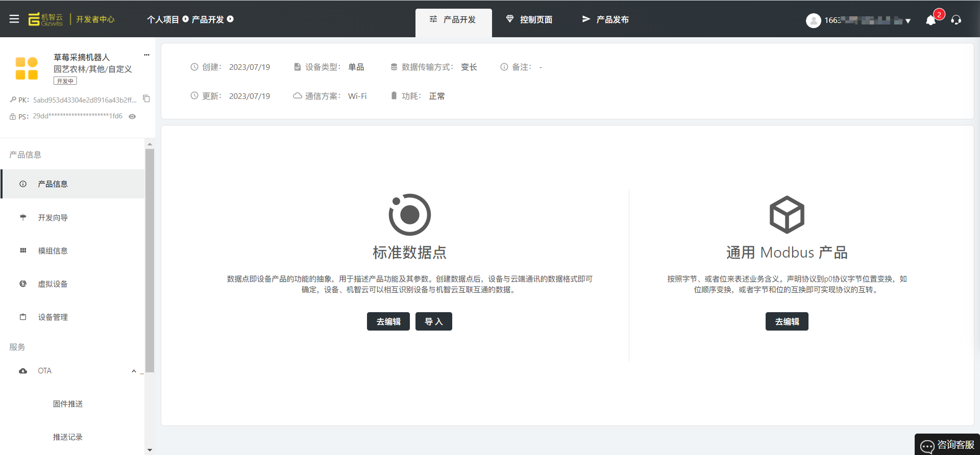Viewport: 980px width, 455px height.
Task: Open the product more-options ellipsis
Action: [x=146, y=55]
